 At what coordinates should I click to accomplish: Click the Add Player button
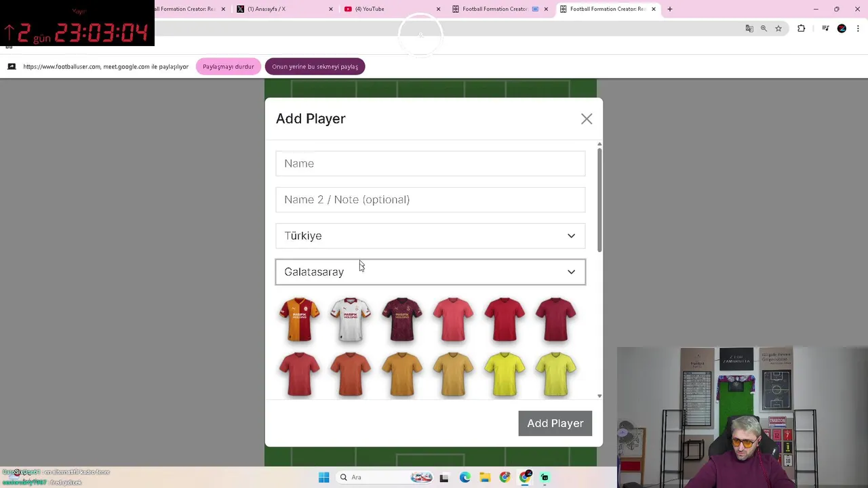(555, 423)
